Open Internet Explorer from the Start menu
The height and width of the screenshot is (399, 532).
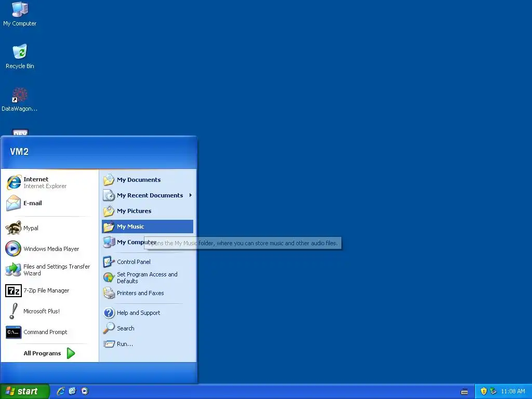49,182
